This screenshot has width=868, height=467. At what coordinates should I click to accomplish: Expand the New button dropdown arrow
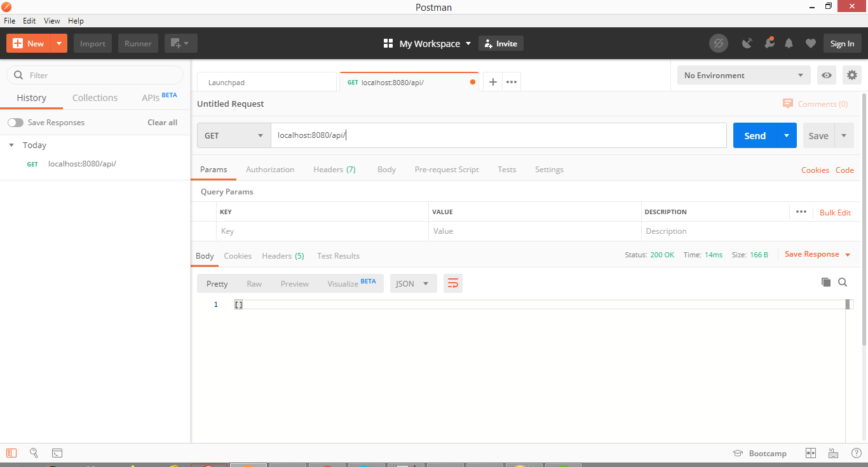58,43
